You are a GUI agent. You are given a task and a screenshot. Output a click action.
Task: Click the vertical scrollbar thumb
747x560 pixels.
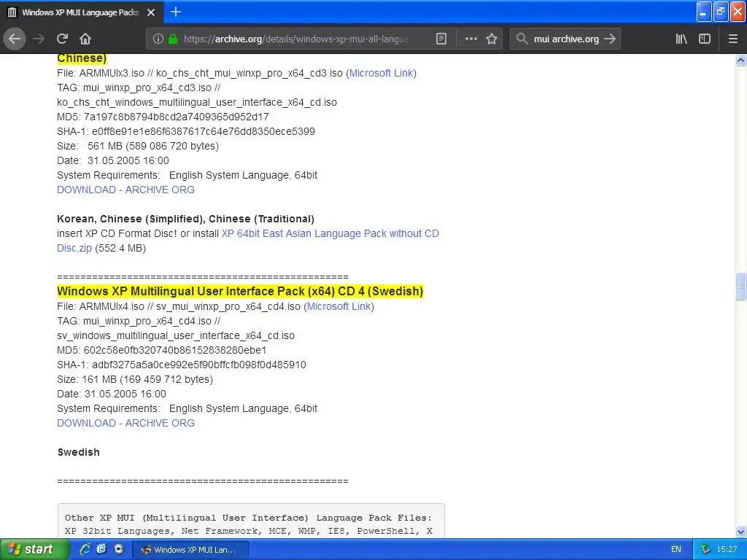click(x=740, y=287)
